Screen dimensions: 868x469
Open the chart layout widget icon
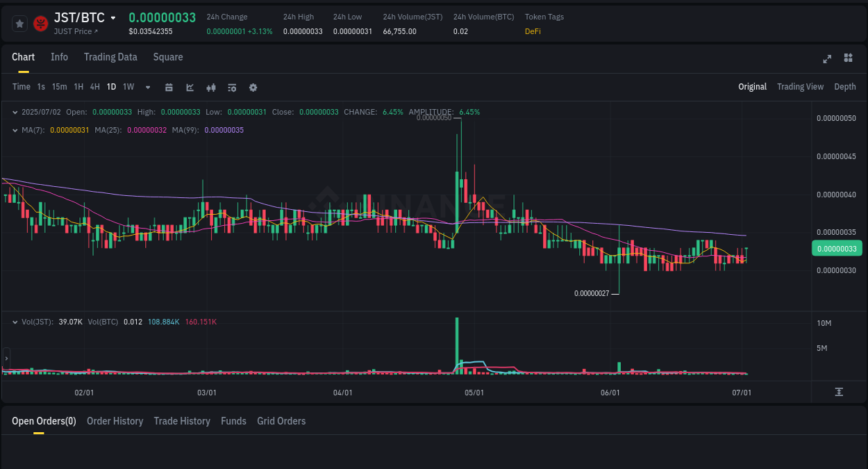point(848,58)
